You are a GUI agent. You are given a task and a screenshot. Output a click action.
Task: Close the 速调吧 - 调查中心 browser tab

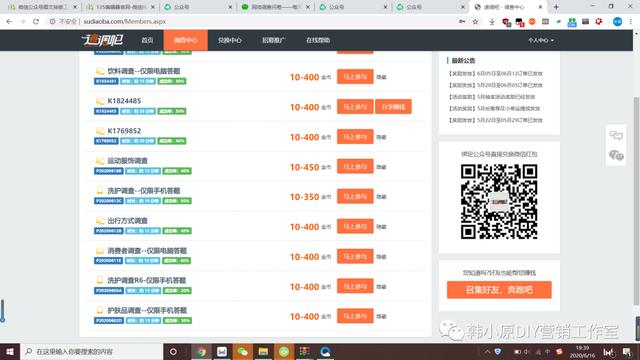540,7
